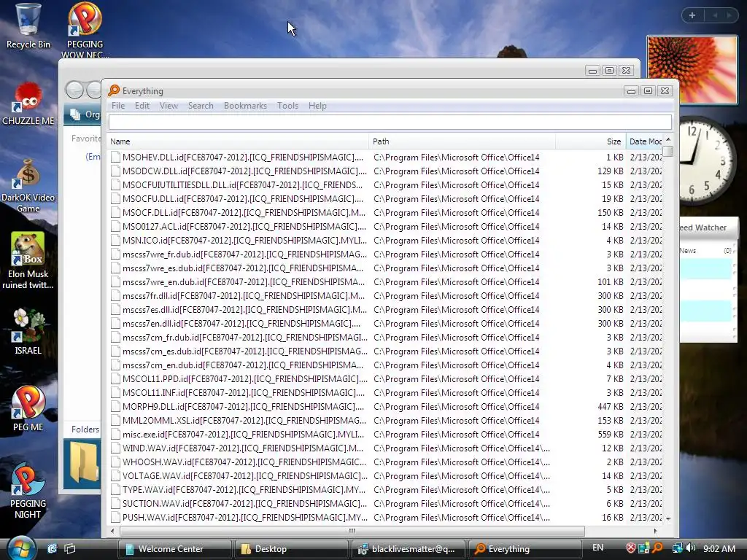
Task: Click Switch between windows quick launch icon
Action: click(x=70, y=548)
